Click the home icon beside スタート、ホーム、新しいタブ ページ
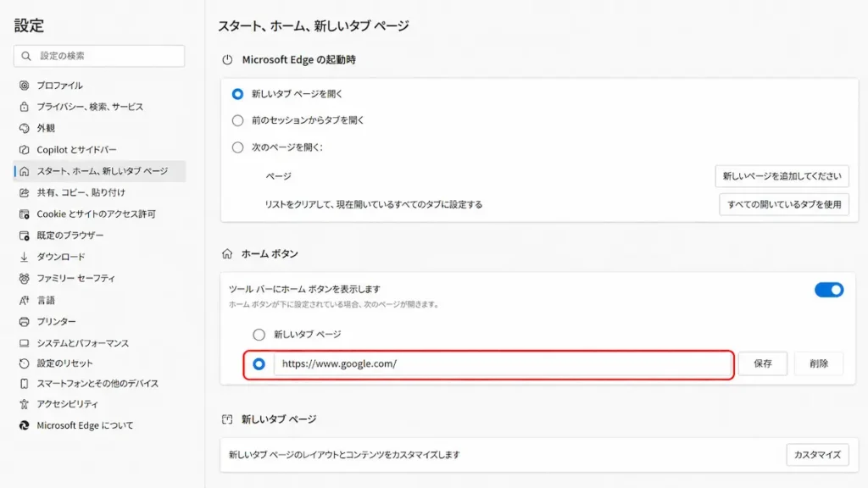 24,171
